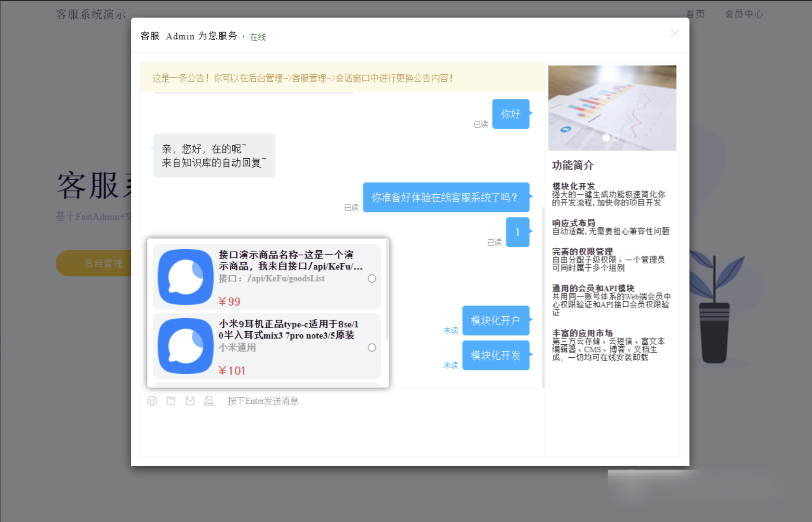Click the unread 未读 marker on 模块化开户
This screenshot has width=812, height=522.
pos(450,330)
